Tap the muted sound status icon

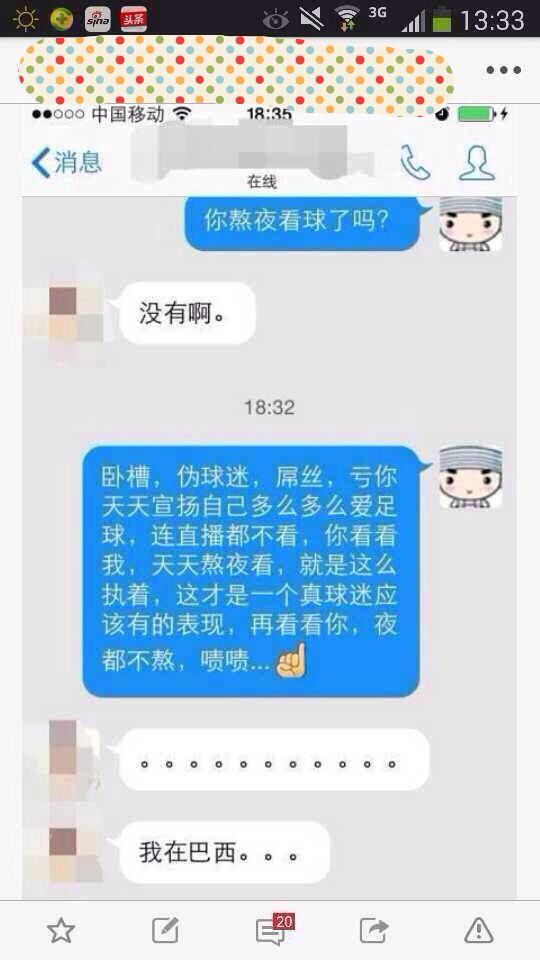312,20
